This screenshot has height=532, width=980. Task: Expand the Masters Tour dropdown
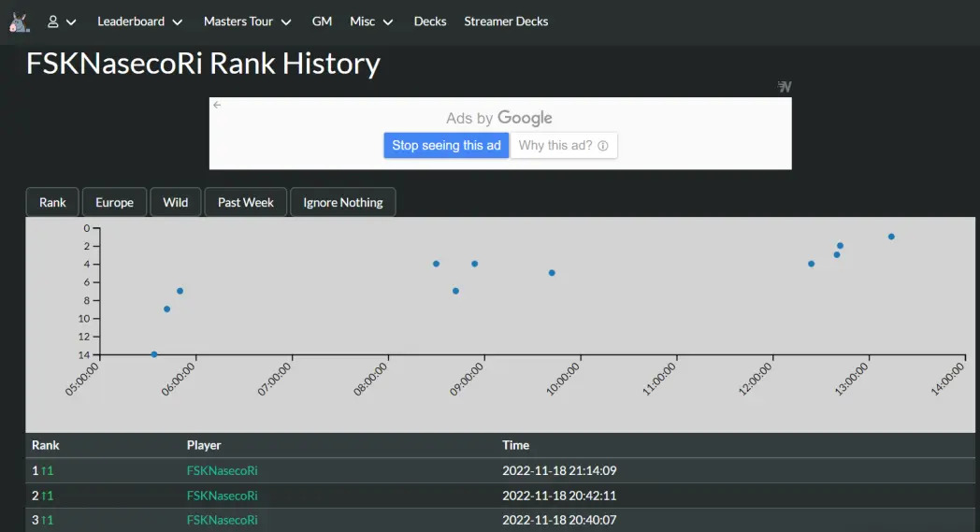pyautogui.click(x=247, y=22)
